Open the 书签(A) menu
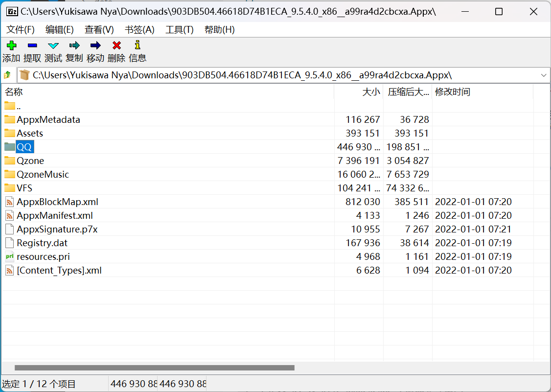Screen dimensions: 551x392 139,30
